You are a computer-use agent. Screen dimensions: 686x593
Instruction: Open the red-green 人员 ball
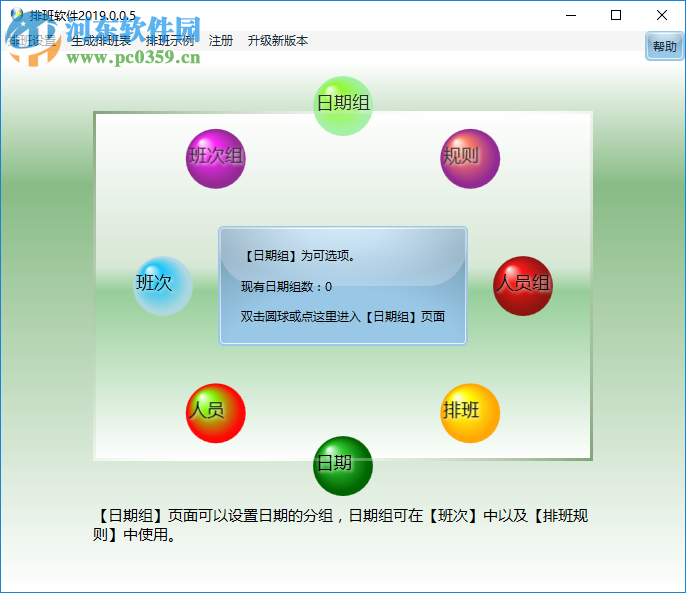coord(216,413)
